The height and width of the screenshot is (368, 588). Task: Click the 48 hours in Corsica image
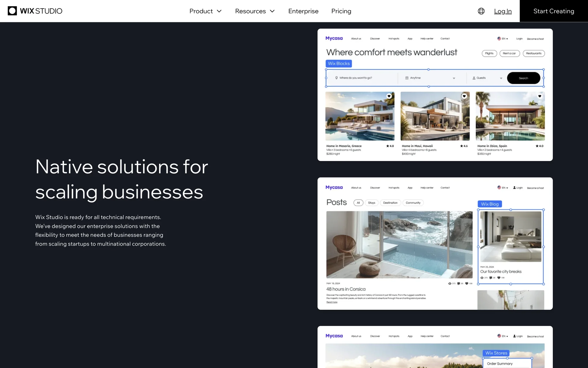(x=399, y=244)
